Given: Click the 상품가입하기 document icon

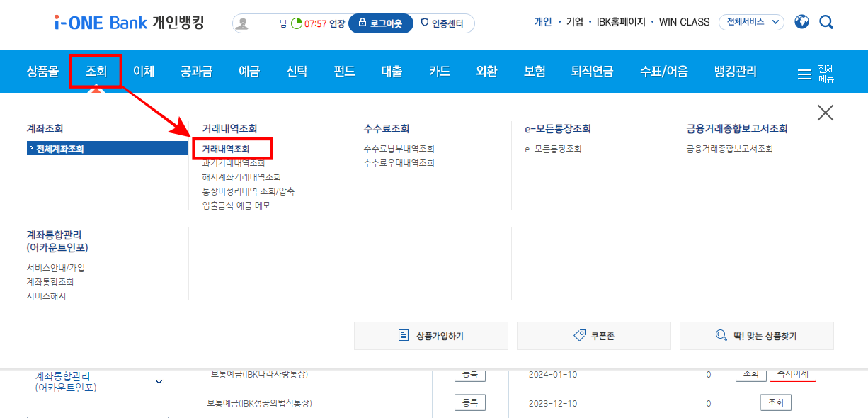Looking at the screenshot, I should (x=401, y=335).
